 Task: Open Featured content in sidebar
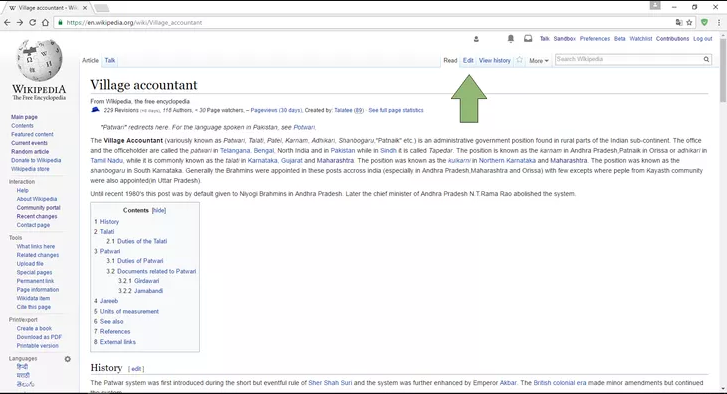pyautogui.click(x=32, y=134)
